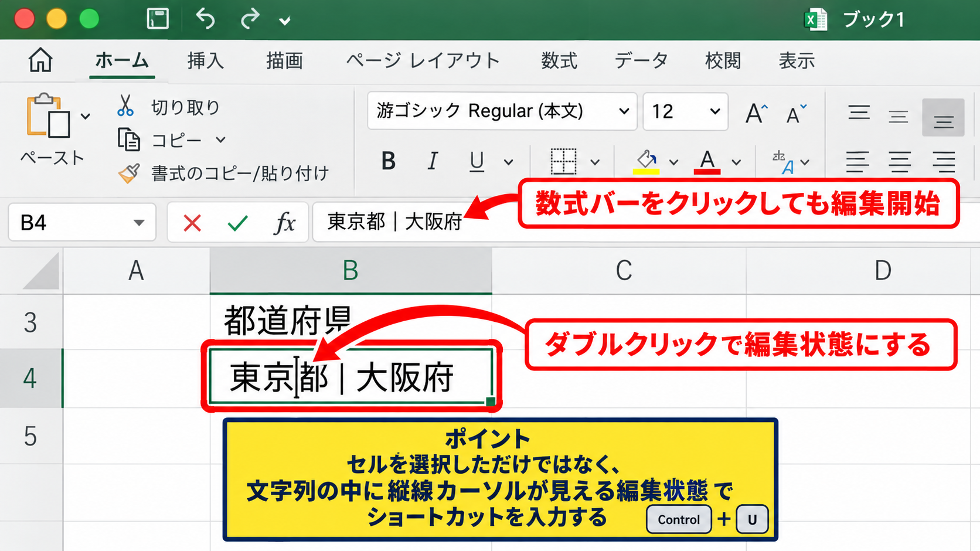980x551 pixels.
Task: Center text horizontally
Action: [900, 162]
